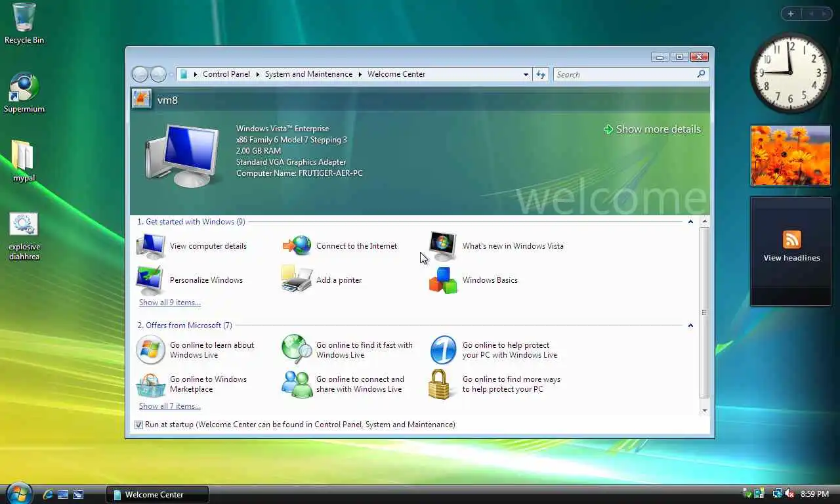Click the large computer image in welcome banner

pos(182,155)
